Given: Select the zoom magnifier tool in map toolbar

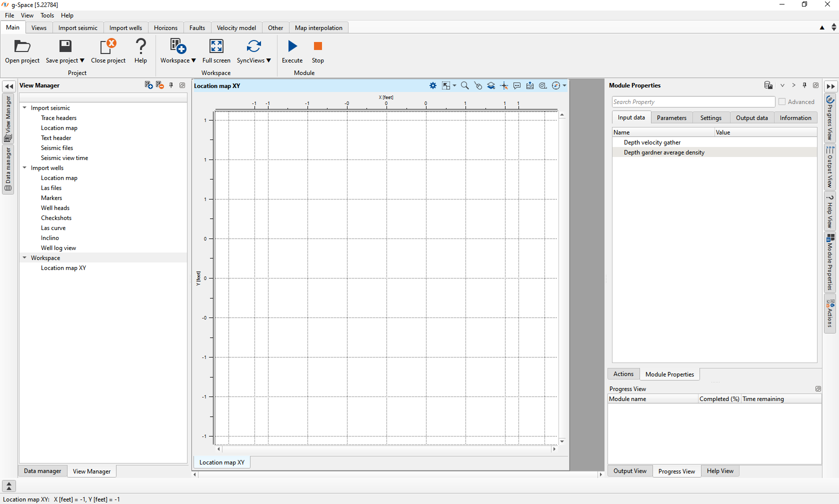Looking at the screenshot, I should (464, 85).
